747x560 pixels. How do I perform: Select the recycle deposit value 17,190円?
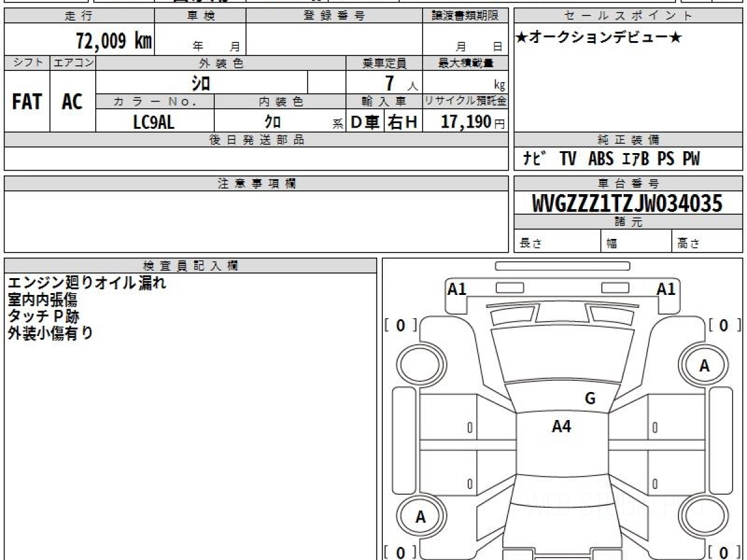pyautogui.click(x=473, y=122)
